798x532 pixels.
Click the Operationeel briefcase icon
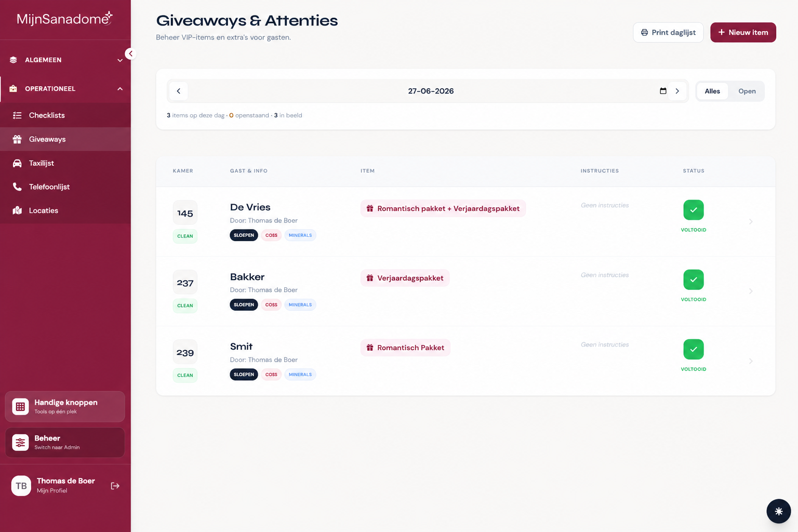pyautogui.click(x=14, y=88)
